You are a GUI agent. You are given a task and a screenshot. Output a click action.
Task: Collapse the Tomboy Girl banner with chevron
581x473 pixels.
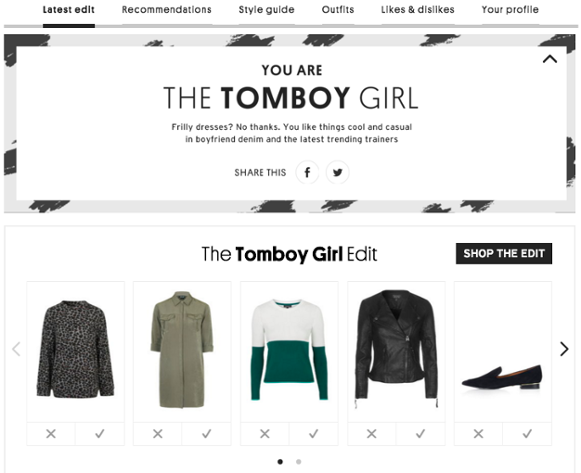tap(550, 59)
